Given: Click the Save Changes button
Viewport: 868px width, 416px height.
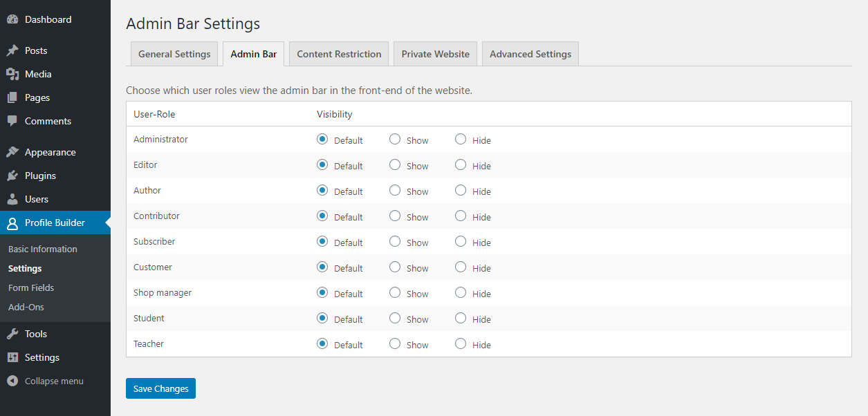Looking at the screenshot, I should pyautogui.click(x=160, y=388).
